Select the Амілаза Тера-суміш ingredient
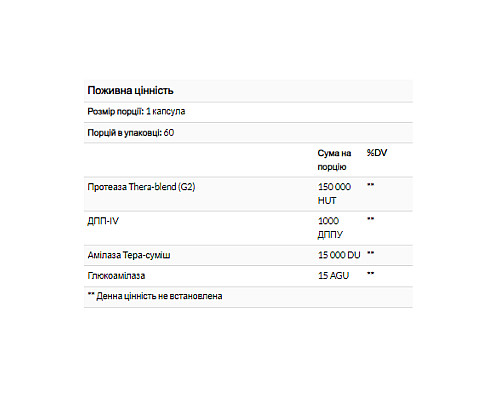The width and height of the screenshot is (500, 400). (x=129, y=255)
